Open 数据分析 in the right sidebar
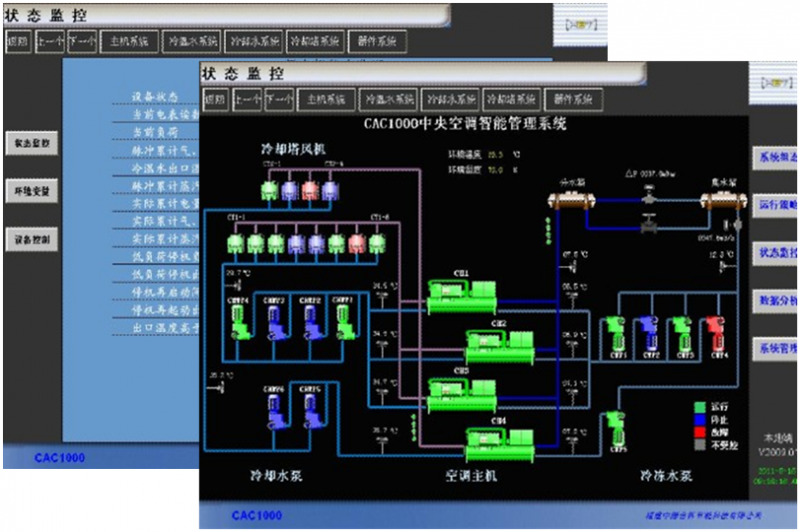The width and height of the screenshot is (800, 532). (776, 299)
